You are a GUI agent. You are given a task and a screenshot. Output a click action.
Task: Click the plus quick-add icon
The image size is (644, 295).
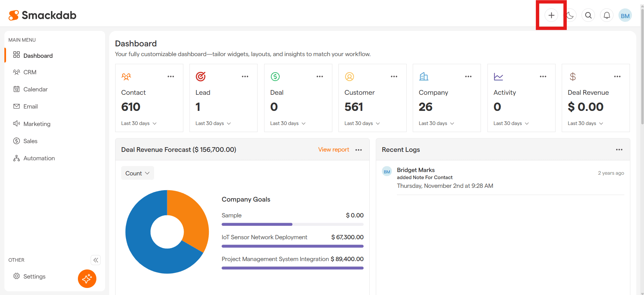(551, 15)
